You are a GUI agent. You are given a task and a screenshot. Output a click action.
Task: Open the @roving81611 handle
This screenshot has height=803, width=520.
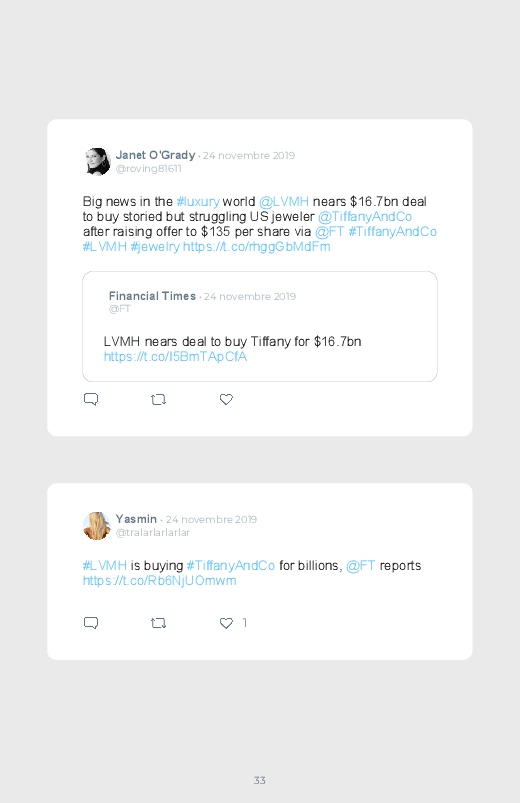coord(149,168)
